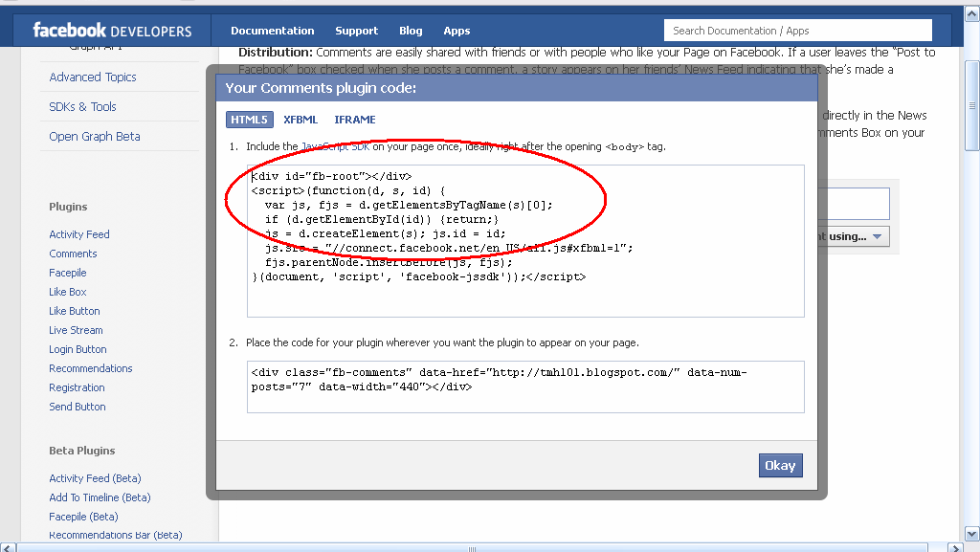This screenshot has width=980, height=552.
Task: Follow the JavaScript SDK link
Action: click(336, 146)
